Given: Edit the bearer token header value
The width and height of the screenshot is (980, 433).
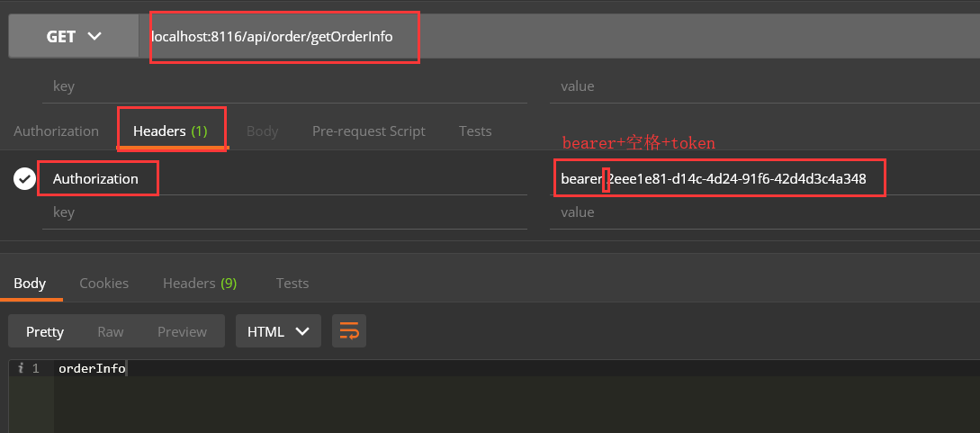Looking at the screenshot, I should tap(764, 179).
